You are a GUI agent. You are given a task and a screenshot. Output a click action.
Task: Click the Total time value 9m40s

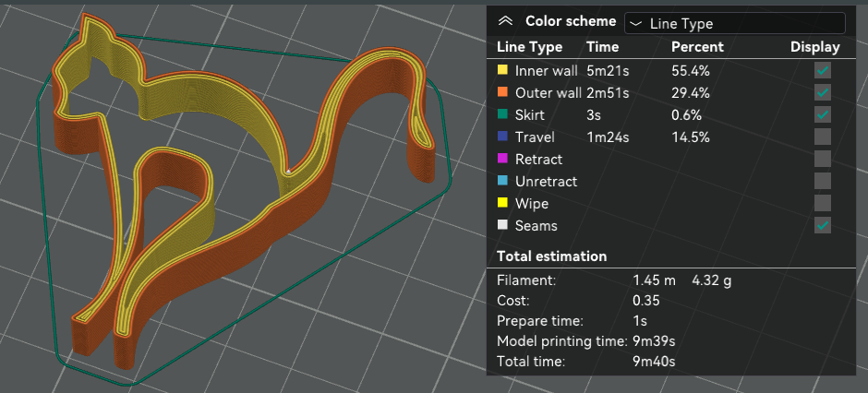tap(654, 362)
